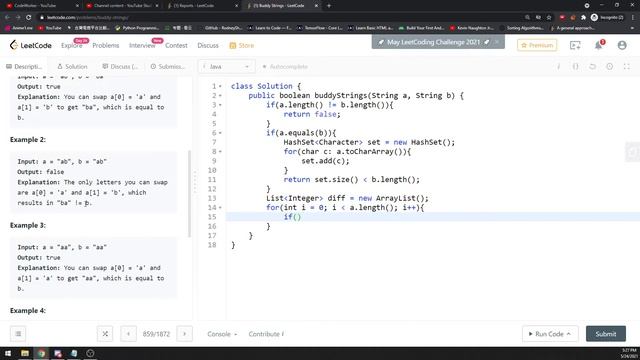Click the description panel scrollbar
Image resolution: width=640 pixels, height=360 pixels.
189,194
